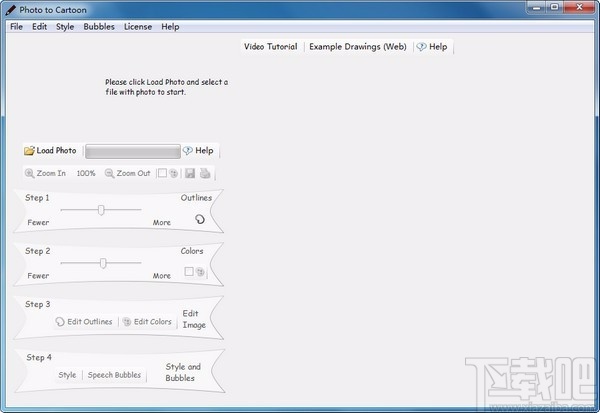
Task: Click the 100% zoom level value
Action: 86,173
